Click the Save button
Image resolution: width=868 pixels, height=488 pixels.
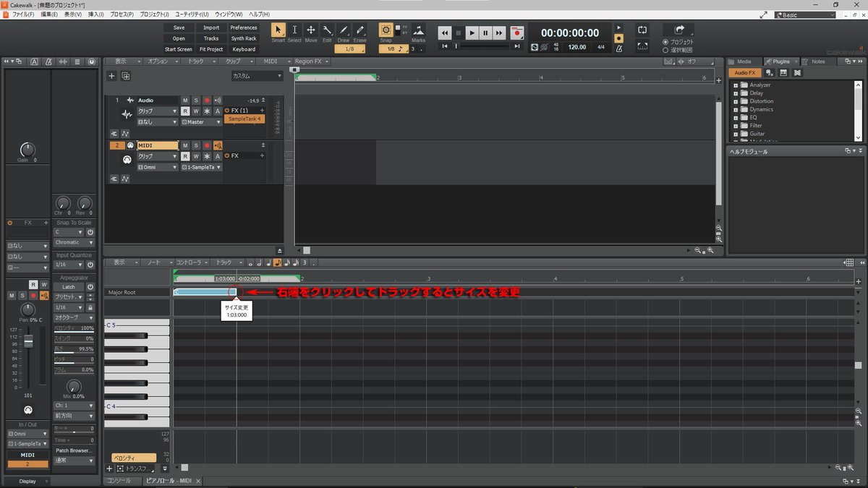179,27
